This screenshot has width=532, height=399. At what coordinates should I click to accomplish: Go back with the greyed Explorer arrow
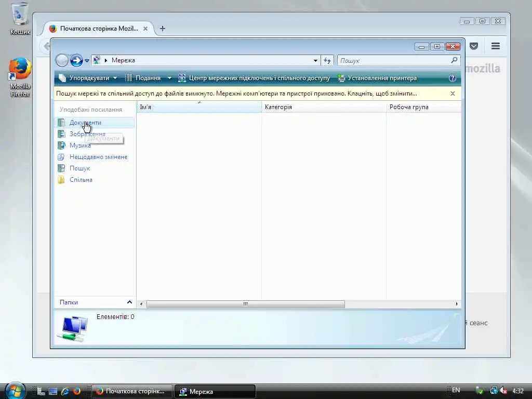(x=62, y=60)
